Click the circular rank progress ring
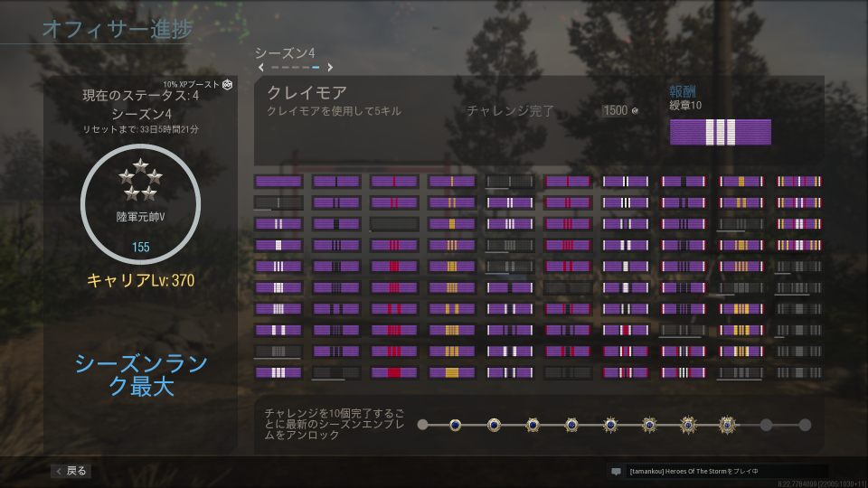This screenshot has height=488, width=868. click(x=141, y=204)
